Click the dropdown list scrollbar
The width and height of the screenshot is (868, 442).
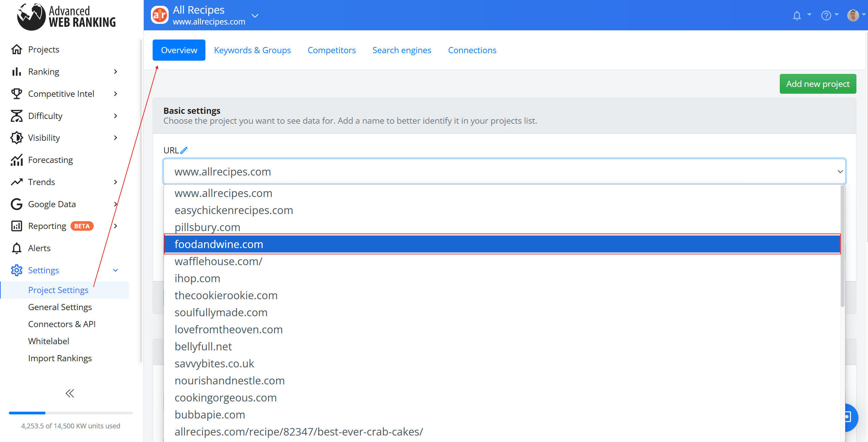pyautogui.click(x=843, y=245)
